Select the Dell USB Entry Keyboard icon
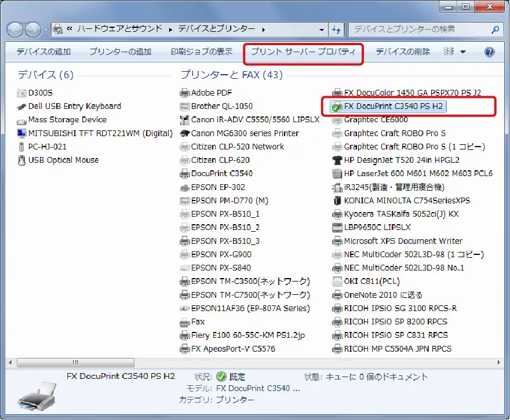 pos(21,107)
